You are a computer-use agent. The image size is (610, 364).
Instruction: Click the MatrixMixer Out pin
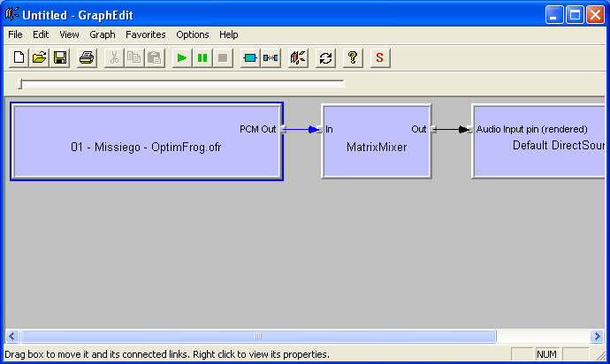(433, 129)
